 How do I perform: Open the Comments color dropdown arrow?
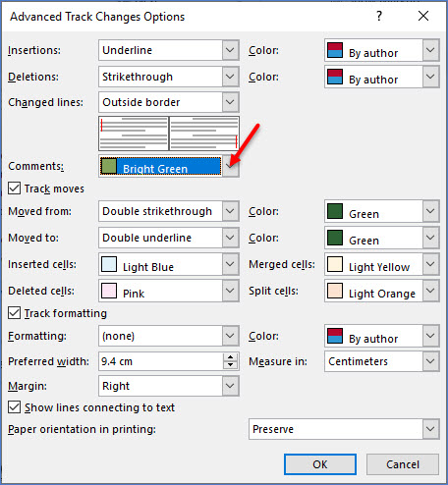click(230, 166)
